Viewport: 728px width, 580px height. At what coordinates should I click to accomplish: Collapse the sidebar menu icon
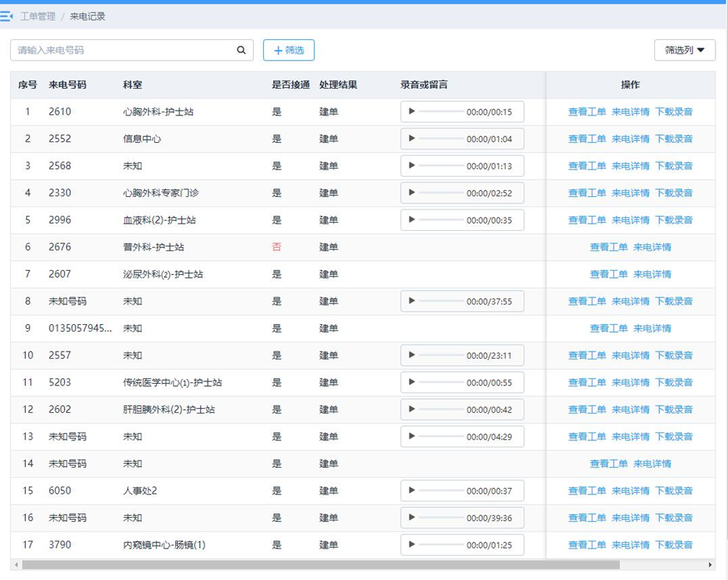click(6, 16)
